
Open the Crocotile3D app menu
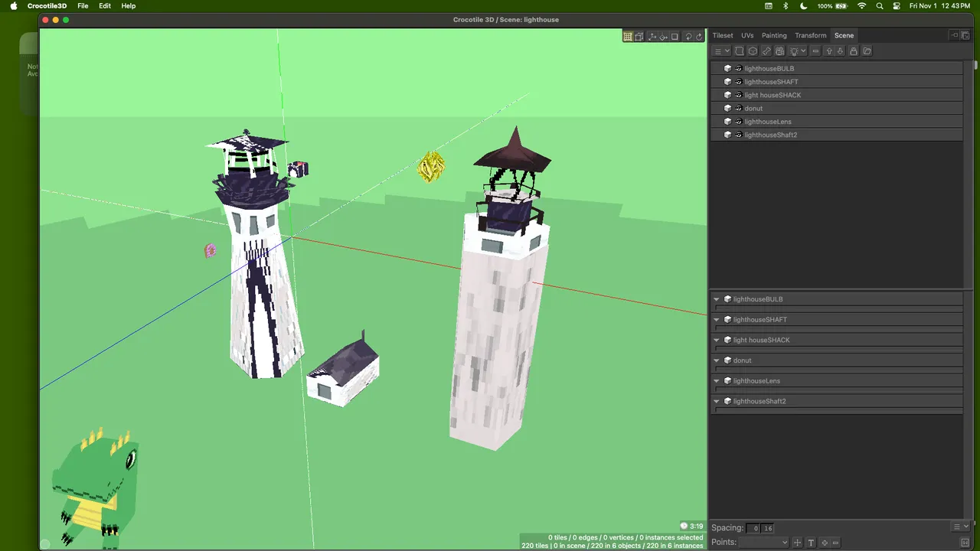pos(47,5)
